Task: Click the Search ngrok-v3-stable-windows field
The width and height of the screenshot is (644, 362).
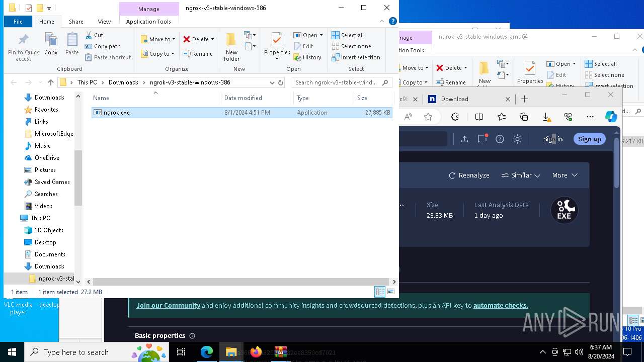Action: pos(341,82)
